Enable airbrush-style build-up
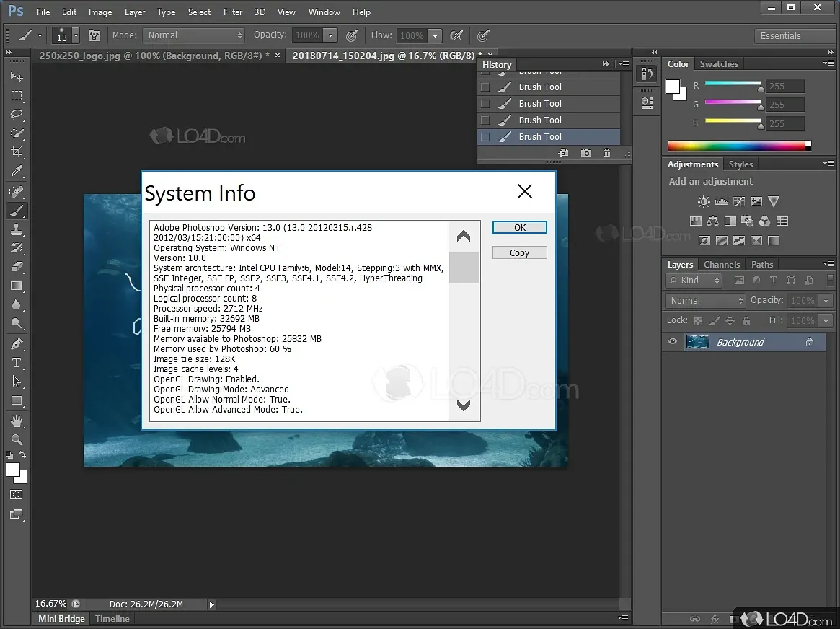Image resolution: width=840 pixels, height=629 pixels. (x=456, y=35)
